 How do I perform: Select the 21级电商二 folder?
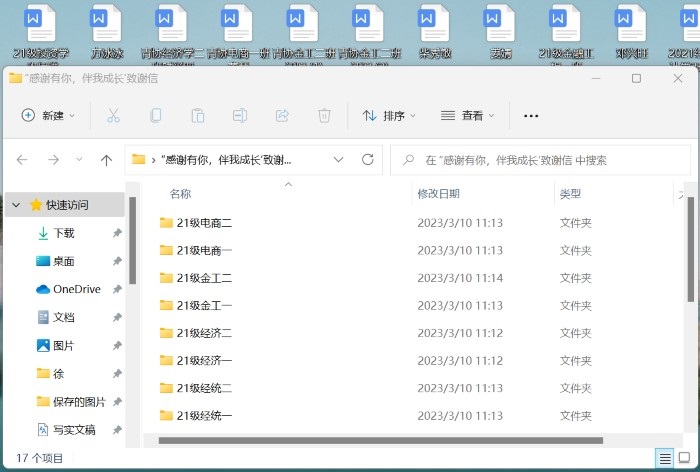[204, 223]
